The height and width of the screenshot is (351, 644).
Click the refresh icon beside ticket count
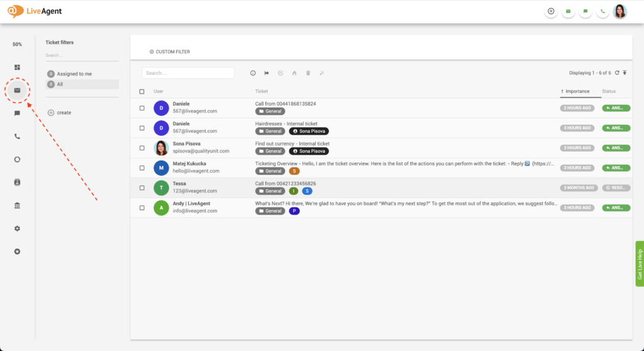(617, 73)
